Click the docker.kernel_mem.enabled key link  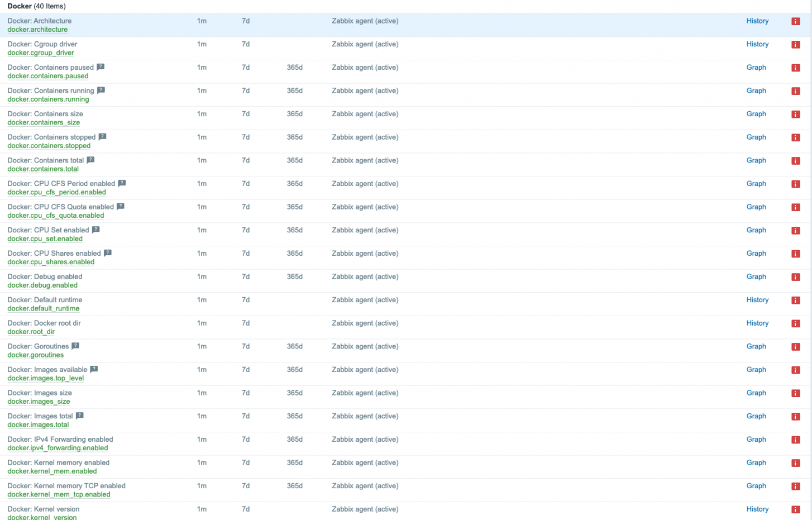[x=52, y=471]
